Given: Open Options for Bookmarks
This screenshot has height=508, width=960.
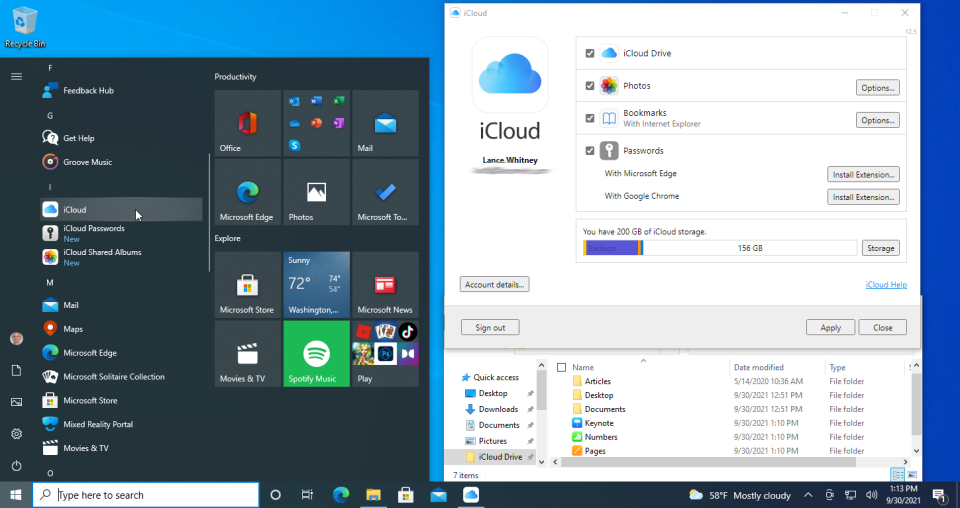Looking at the screenshot, I should pos(877,121).
